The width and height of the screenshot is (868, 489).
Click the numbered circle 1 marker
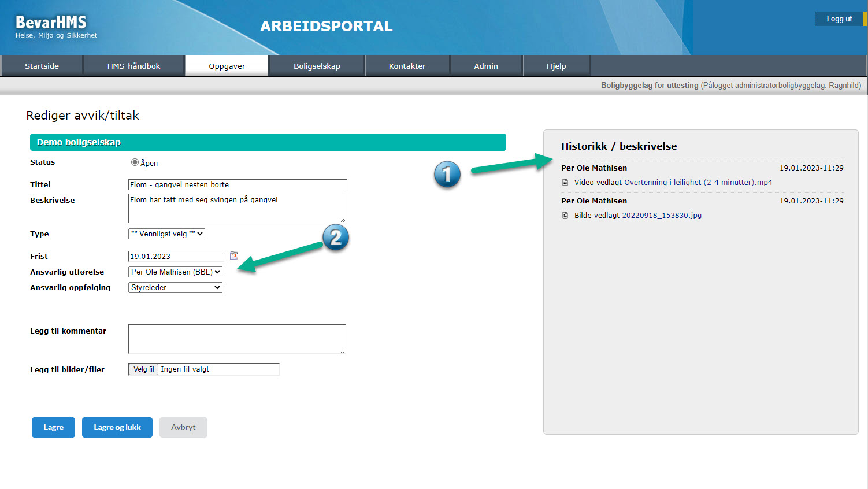tap(447, 175)
